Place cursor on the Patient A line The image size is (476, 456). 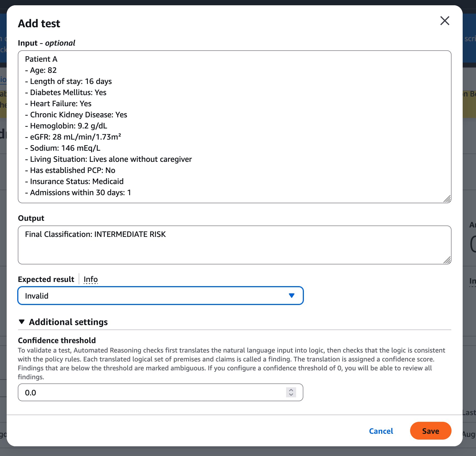click(x=41, y=59)
